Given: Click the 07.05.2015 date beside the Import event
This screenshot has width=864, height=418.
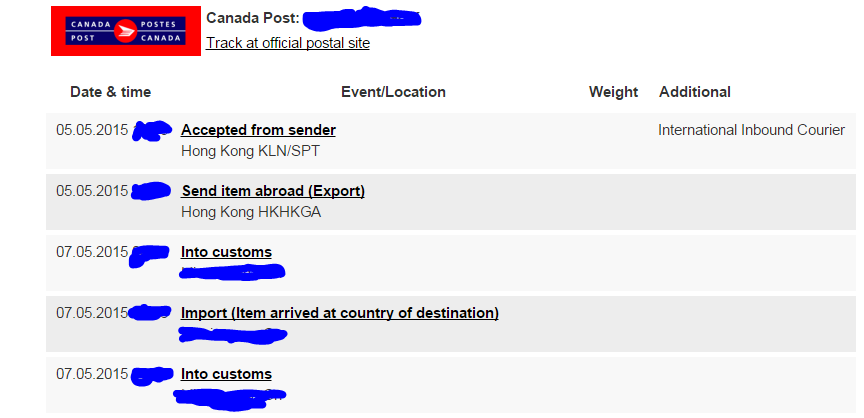Looking at the screenshot, I should click(x=92, y=313).
